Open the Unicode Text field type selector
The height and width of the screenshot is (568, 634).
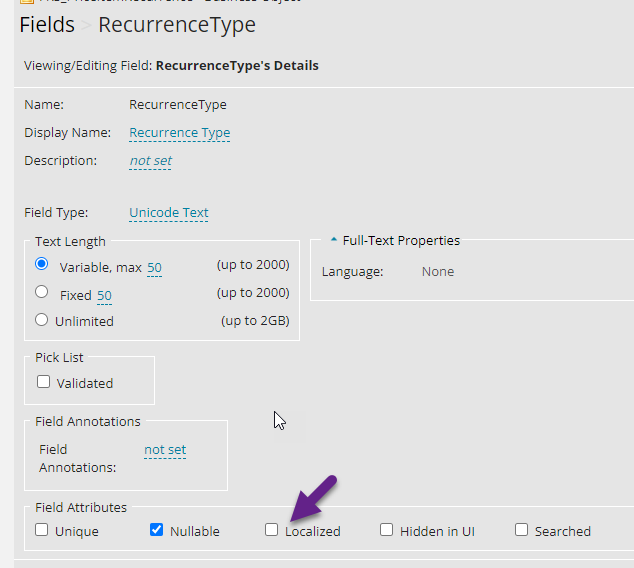pyautogui.click(x=169, y=213)
